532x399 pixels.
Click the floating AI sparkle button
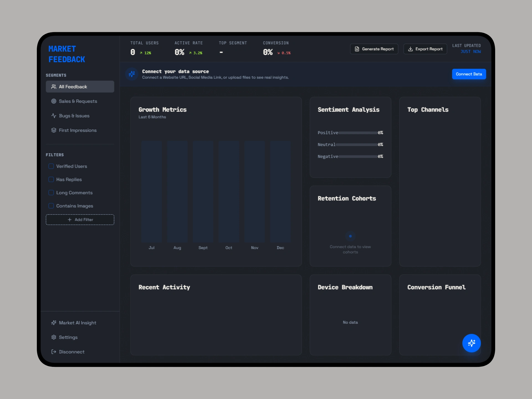[x=471, y=343]
